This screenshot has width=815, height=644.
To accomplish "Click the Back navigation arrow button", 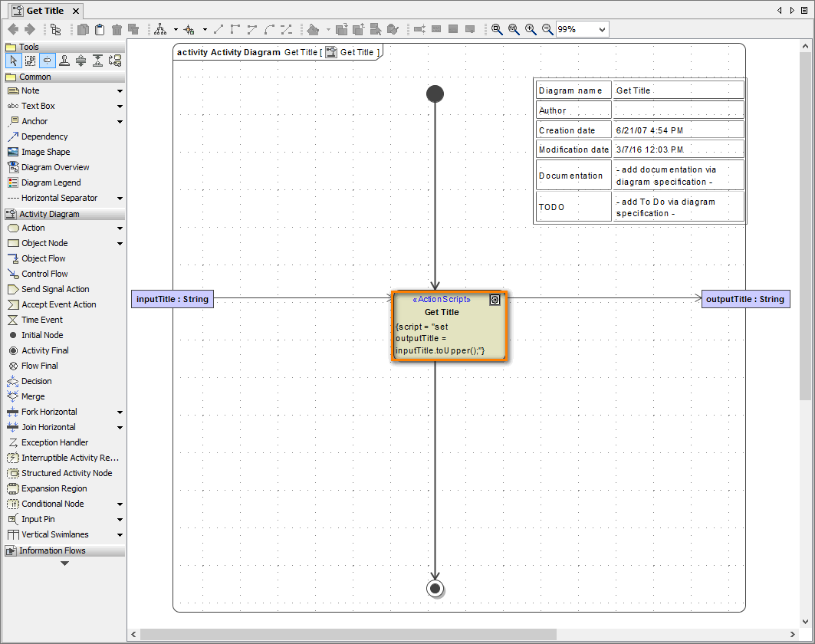I will [12, 29].
